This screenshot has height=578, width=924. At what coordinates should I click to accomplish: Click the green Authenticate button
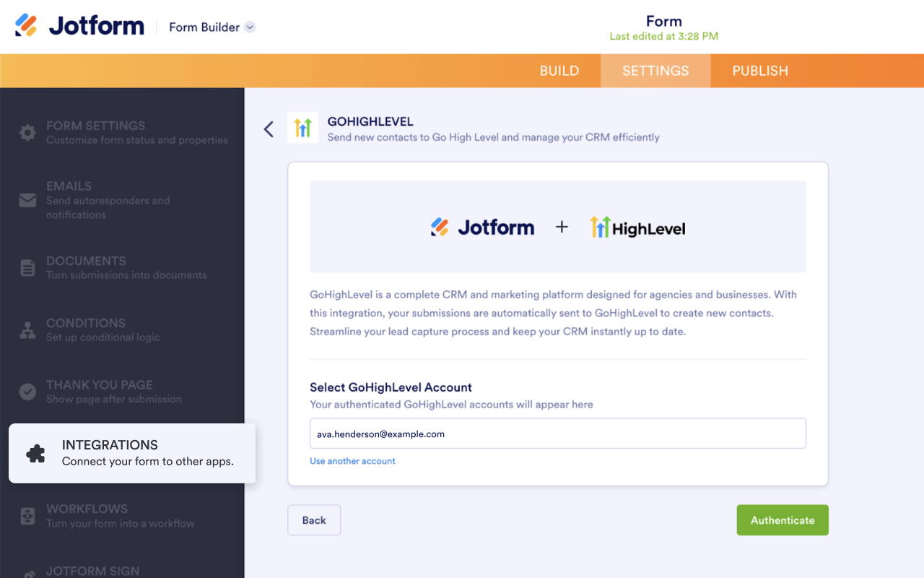pyautogui.click(x=782, y=520)
